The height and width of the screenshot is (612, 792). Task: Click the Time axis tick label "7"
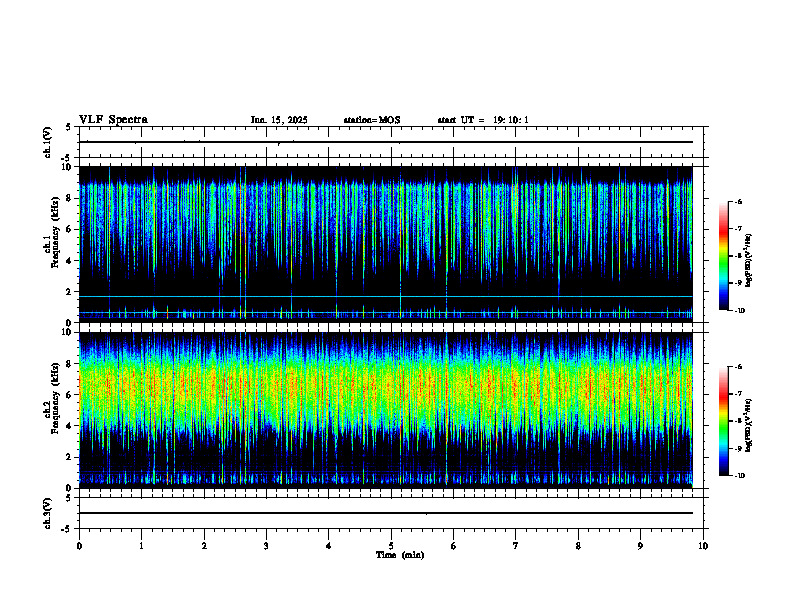[x=516, y=546]
